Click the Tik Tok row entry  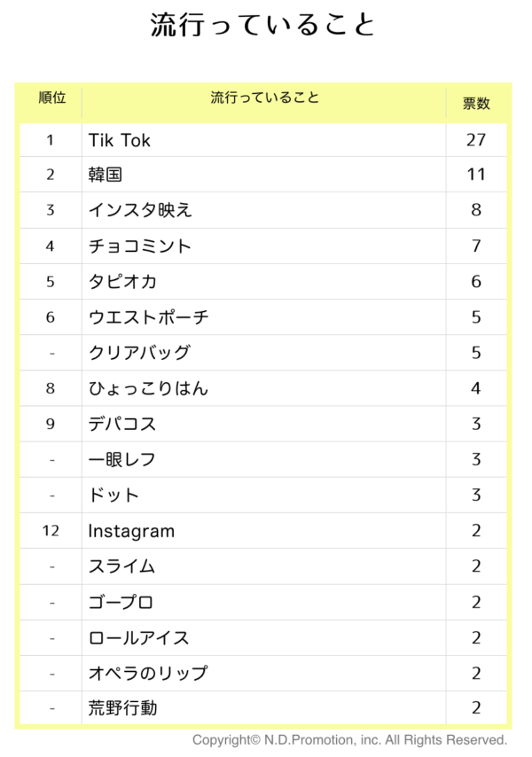click(x=119, y=140)
